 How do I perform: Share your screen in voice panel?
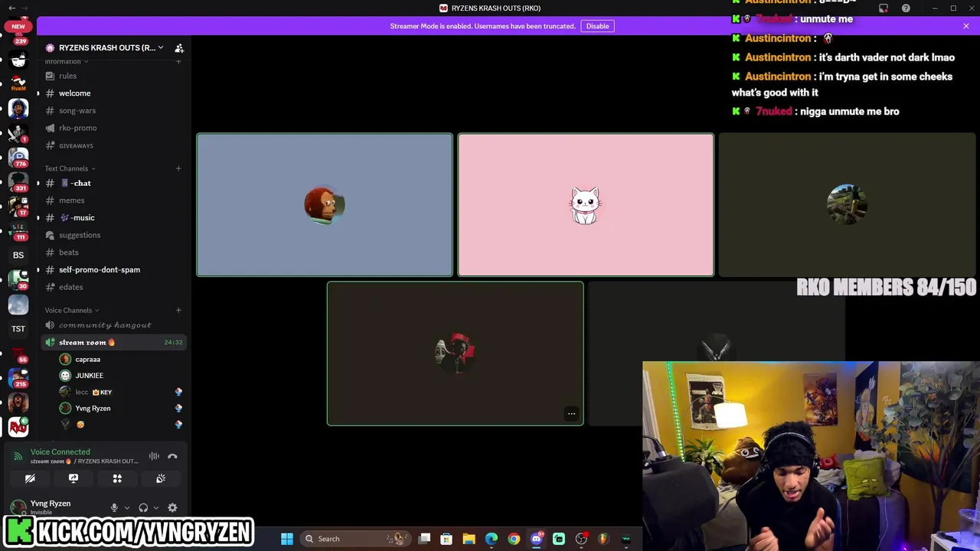click(x=73, y=478)
